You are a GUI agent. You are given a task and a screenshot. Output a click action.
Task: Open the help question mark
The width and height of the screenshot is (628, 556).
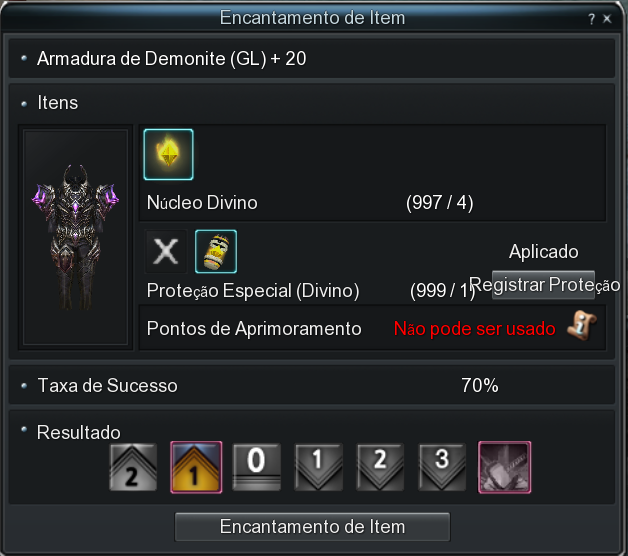click(592, 18)
